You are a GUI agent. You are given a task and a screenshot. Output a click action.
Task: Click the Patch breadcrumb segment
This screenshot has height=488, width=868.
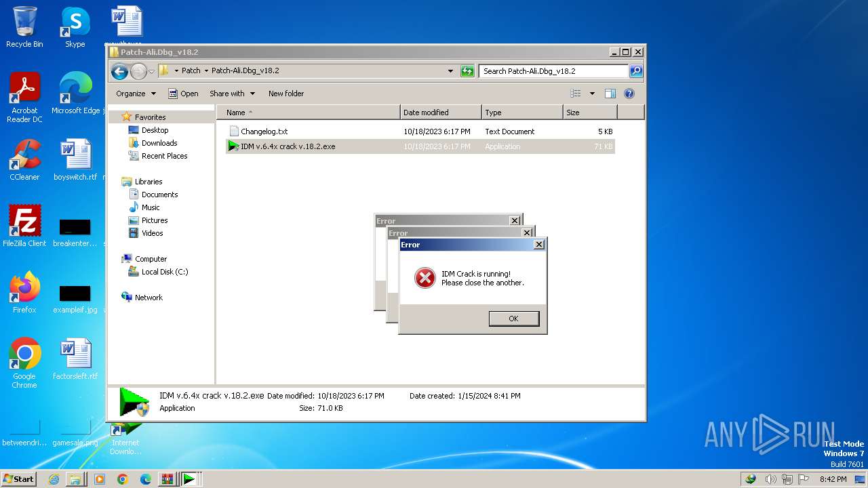(x=191, y=70)
